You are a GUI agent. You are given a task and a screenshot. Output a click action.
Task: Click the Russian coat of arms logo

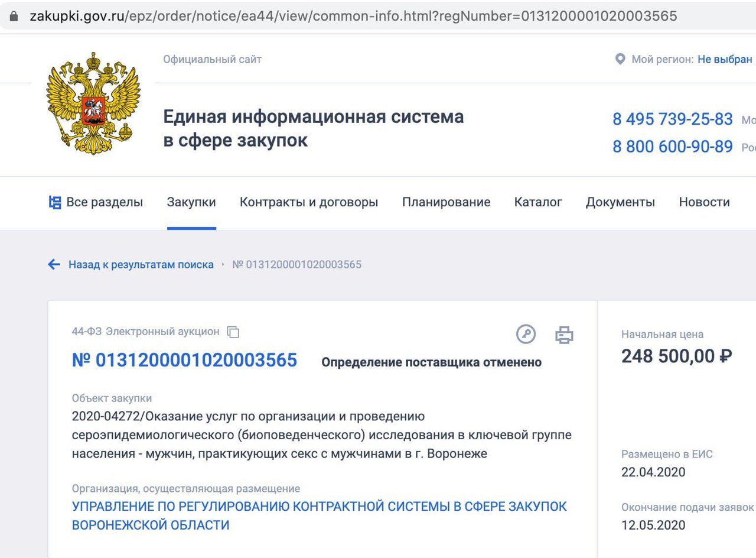pos(93,103)
